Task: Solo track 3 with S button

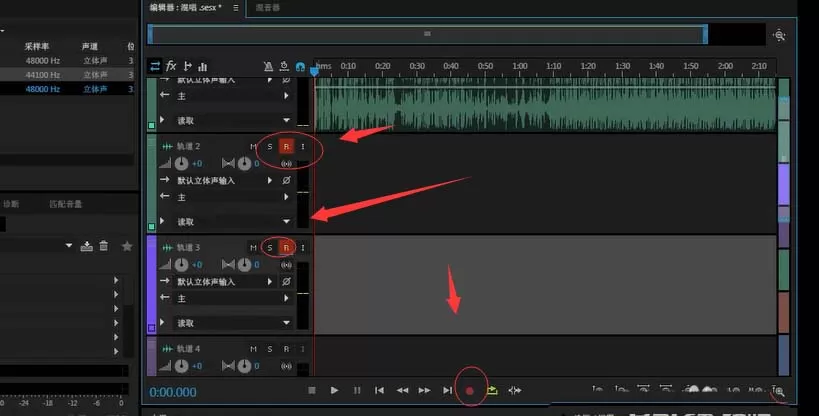Action: [270, 248]
